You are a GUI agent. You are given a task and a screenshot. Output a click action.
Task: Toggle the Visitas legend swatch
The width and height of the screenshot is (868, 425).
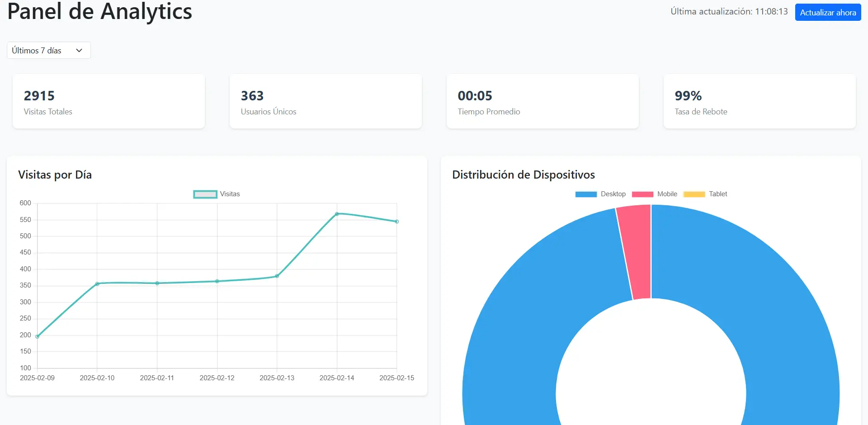205,194
